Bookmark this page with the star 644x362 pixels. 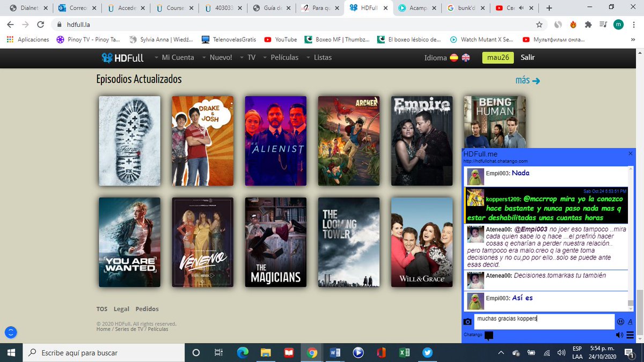coord(539,25)
